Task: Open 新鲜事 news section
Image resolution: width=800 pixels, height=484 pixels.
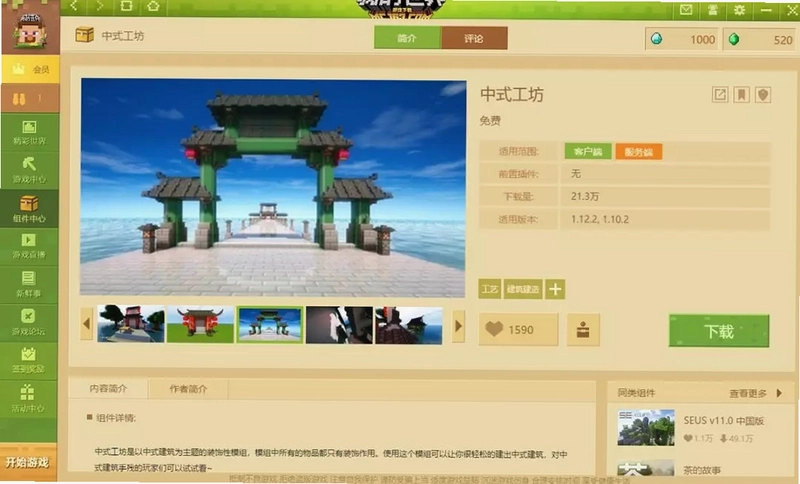Action: pos(30,285)
